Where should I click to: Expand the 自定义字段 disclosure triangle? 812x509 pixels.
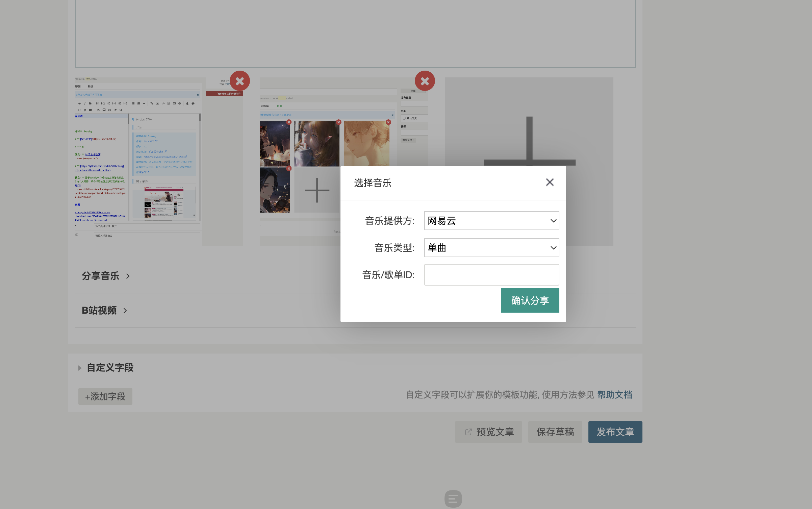80,368
